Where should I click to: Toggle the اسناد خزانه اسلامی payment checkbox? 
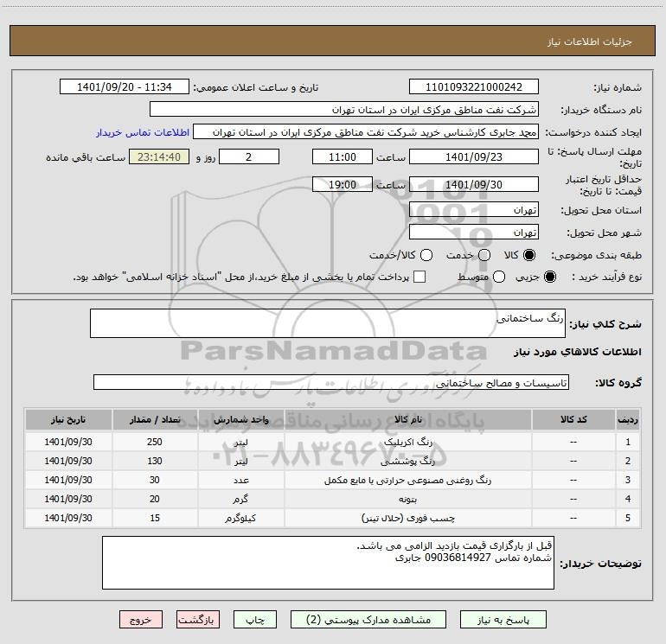pyautogui.click(x=419, y=277)
